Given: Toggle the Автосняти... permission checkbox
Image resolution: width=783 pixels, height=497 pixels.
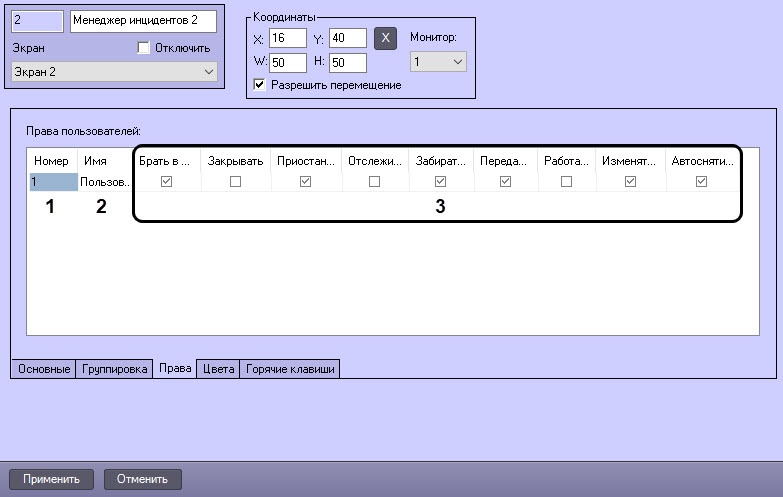Looking at the screenshot, I should coord(701,181).
